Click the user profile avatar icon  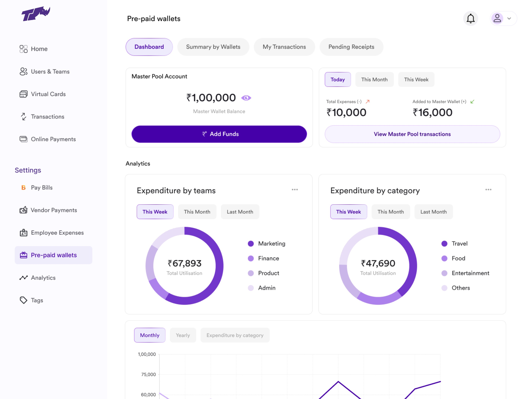click(x=497, y=19)
